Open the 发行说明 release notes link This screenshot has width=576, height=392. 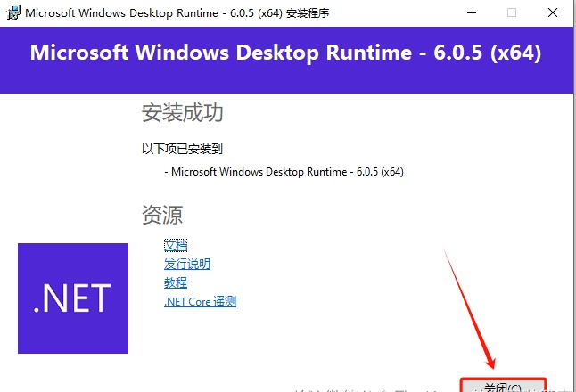[187, 264]
